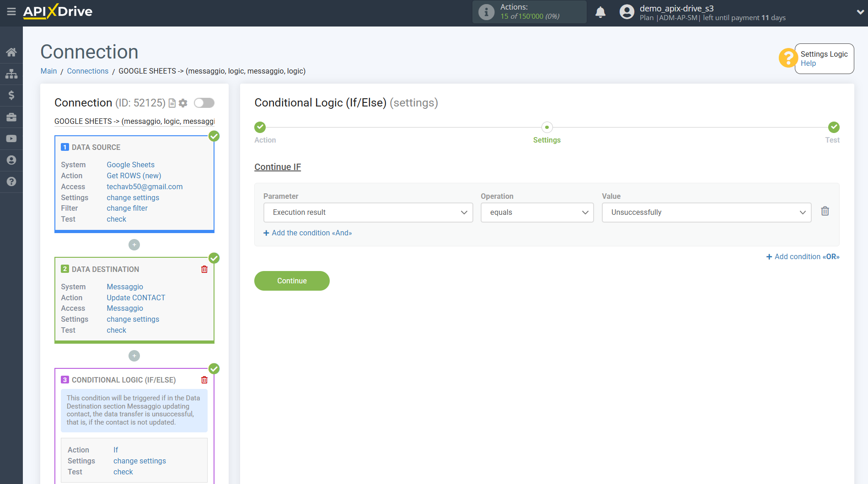Open the notifications bell

click(x=600, y=12)
